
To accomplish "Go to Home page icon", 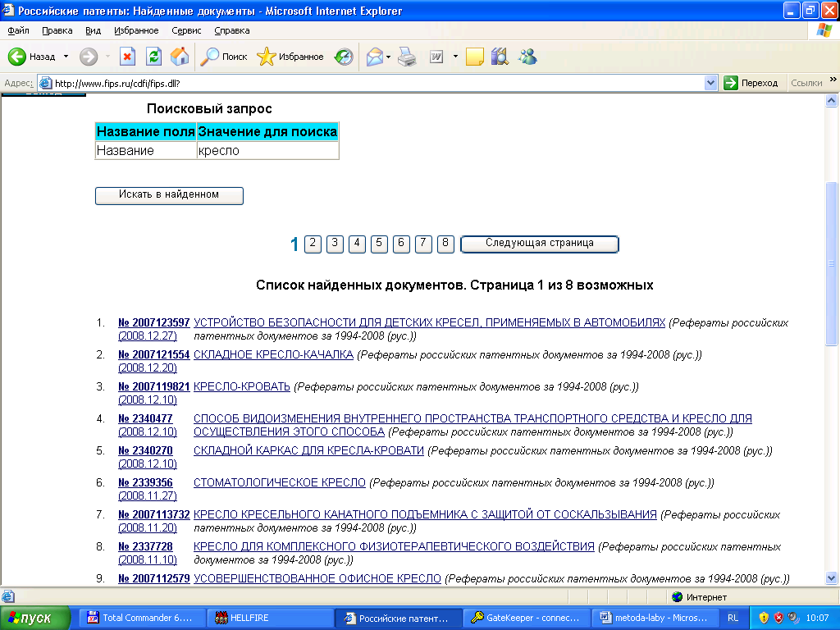I will tap(180, 57).
